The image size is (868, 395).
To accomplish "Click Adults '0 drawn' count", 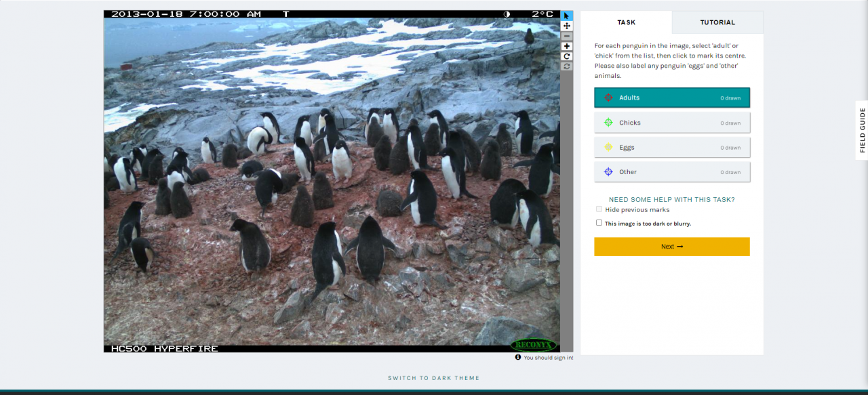I will (x=730, y=98).
